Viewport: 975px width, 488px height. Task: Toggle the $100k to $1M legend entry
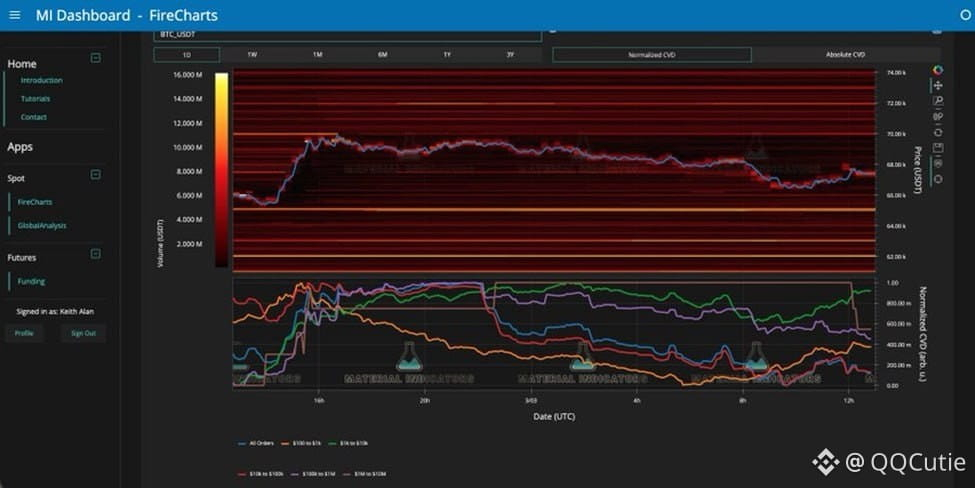(313, 474)
